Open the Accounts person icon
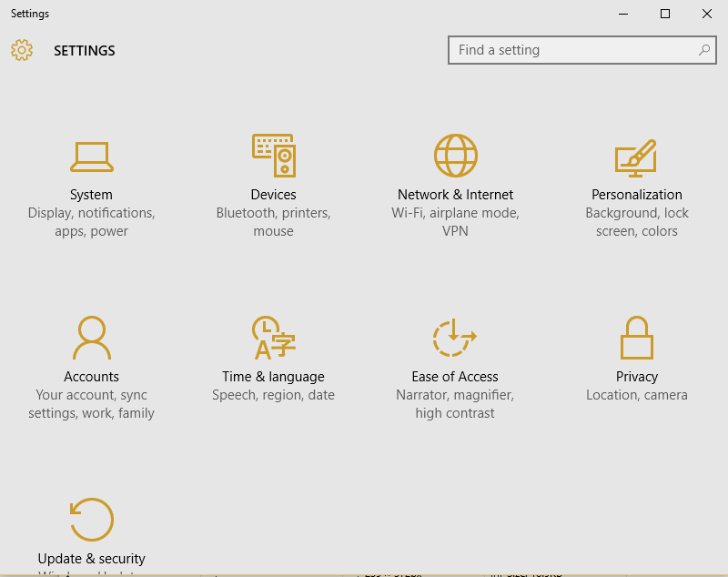Screen dimensions: 728x577 coord(92,338)
